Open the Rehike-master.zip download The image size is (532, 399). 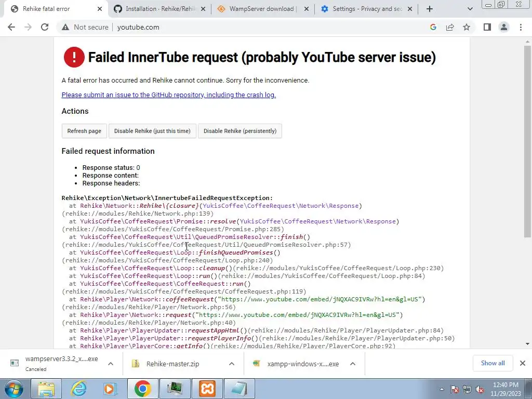click(173, 364)
